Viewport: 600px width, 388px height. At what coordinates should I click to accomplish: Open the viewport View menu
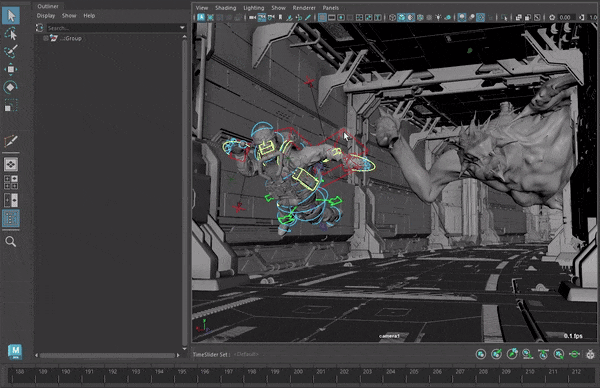202,8
